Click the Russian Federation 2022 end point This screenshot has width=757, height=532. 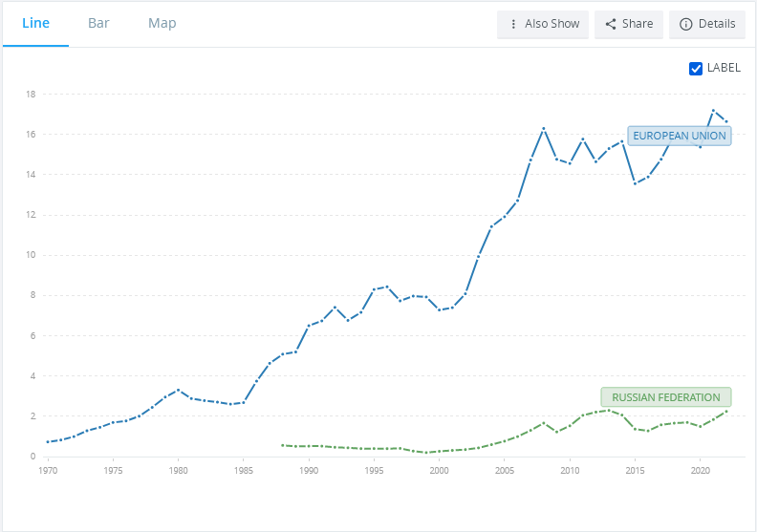tap(726, 412)
